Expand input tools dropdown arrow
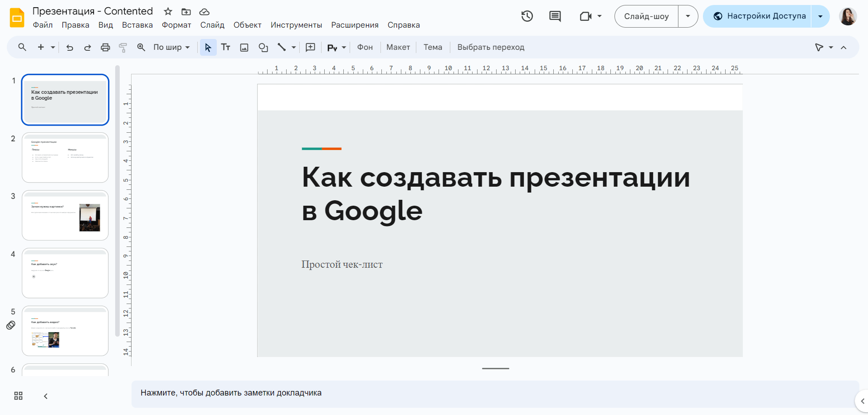Image resolution: width=868 pixels, height=415 pixels. pyautogui.click(x=344, y=47)
